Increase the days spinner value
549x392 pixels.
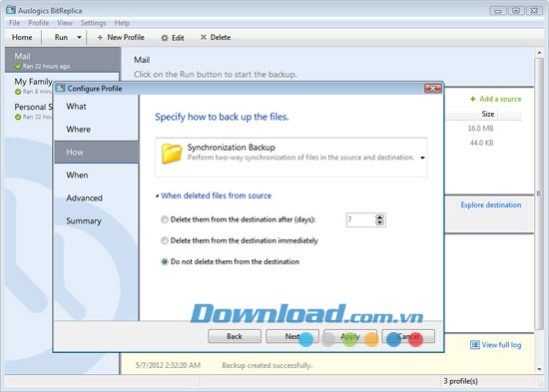coord(379,217)
